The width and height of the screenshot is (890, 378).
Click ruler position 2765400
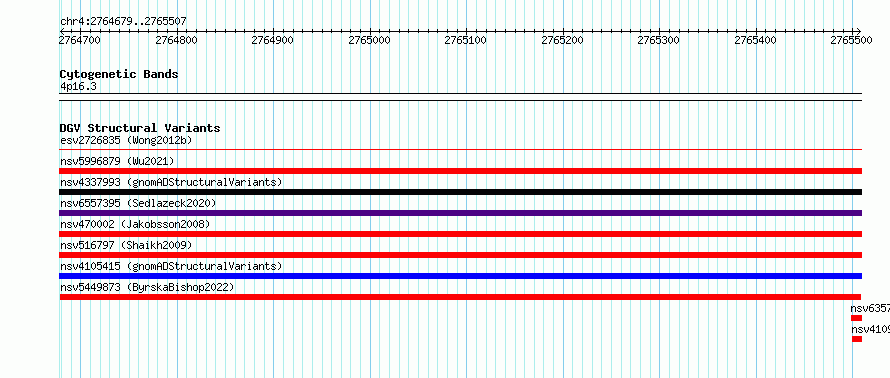755,40
